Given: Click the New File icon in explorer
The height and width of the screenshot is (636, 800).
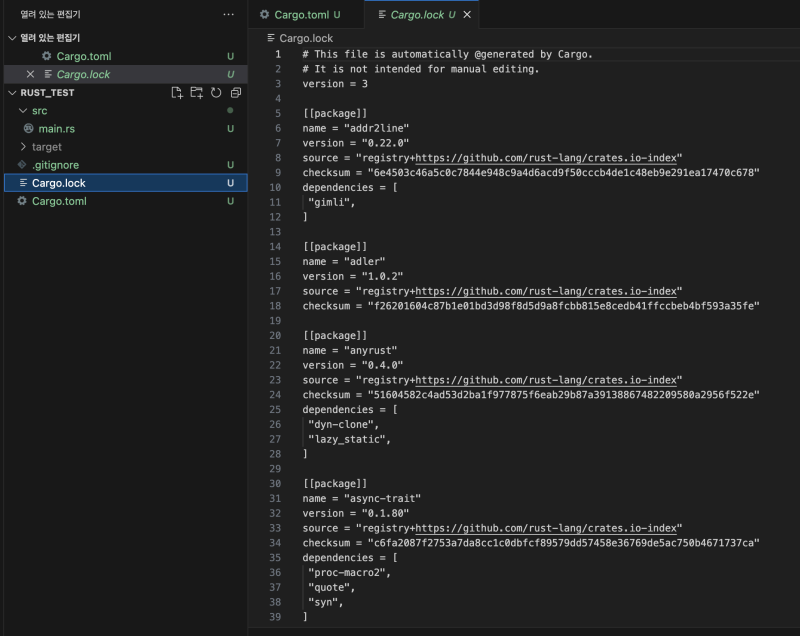Looking at the screenshot, I should 177,93.
